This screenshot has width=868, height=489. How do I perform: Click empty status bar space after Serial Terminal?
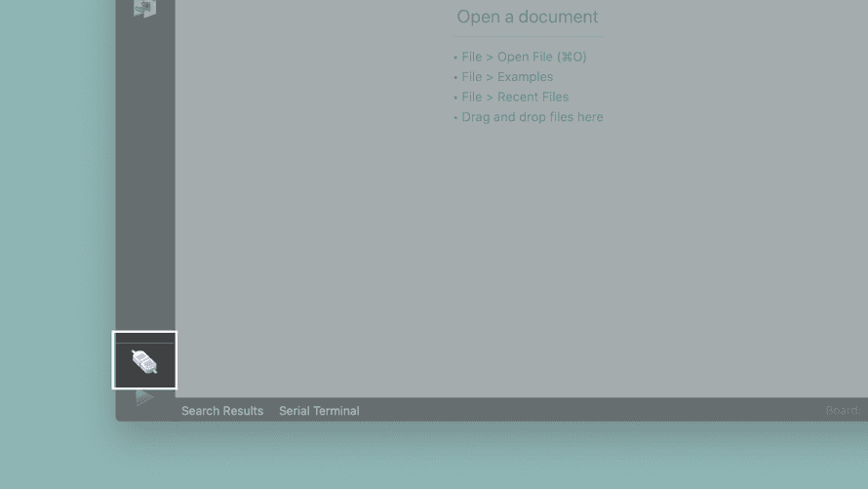tap(585, 411)
